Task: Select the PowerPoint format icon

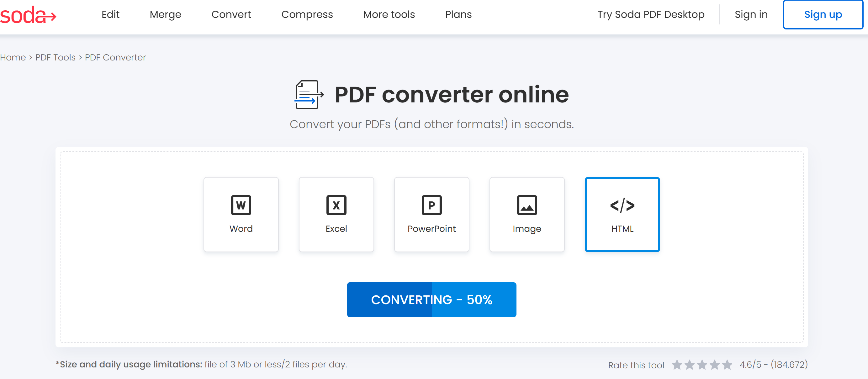Action: coord(431,205)
